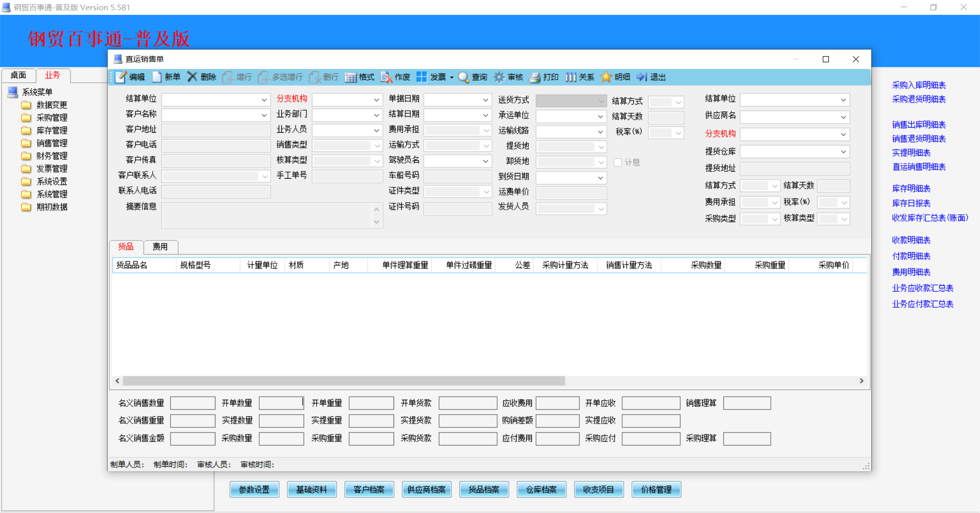Screen dimensions: 980x513
Task: Click the 增行 add row icon
Action: 237,77
